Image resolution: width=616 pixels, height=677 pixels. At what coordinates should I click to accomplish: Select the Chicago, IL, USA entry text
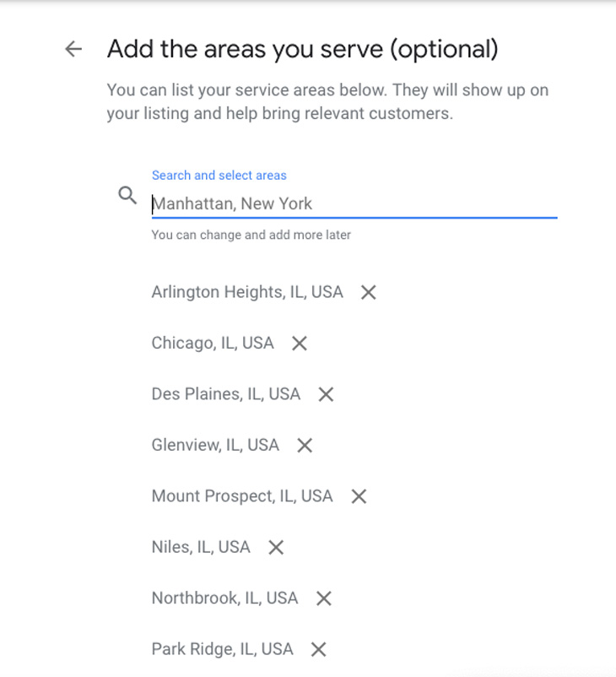[x=213, y=344]
